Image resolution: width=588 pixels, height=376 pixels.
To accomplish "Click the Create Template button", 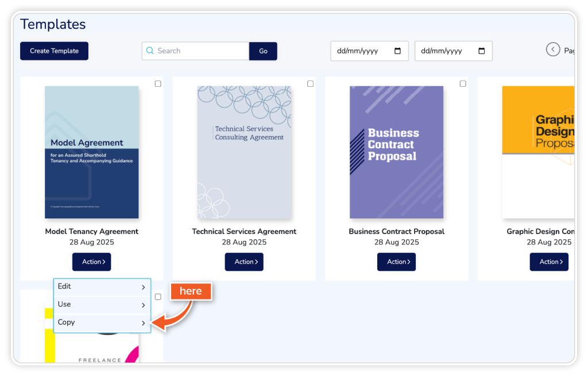I will click(54, 51).
